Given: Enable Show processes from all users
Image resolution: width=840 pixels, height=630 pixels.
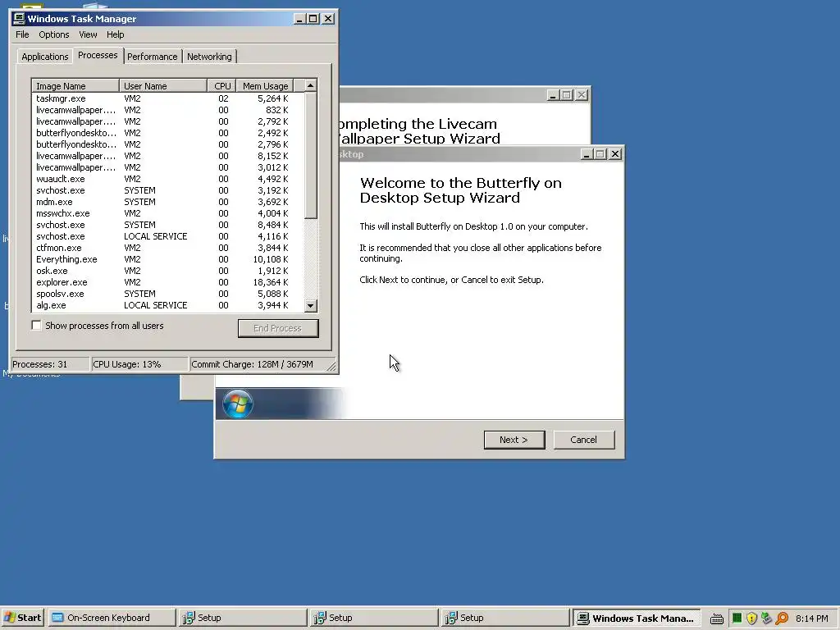Looking at the screenshot, I should (36, 325).
